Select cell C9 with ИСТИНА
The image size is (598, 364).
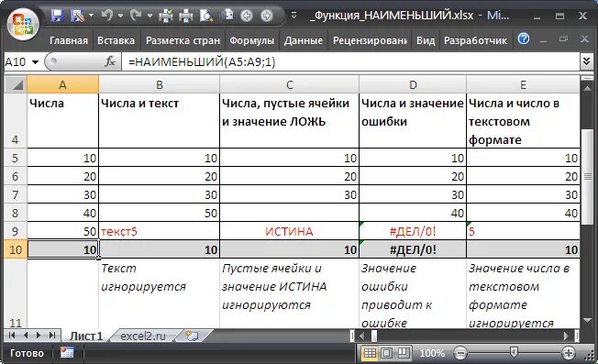click(289, 231)
